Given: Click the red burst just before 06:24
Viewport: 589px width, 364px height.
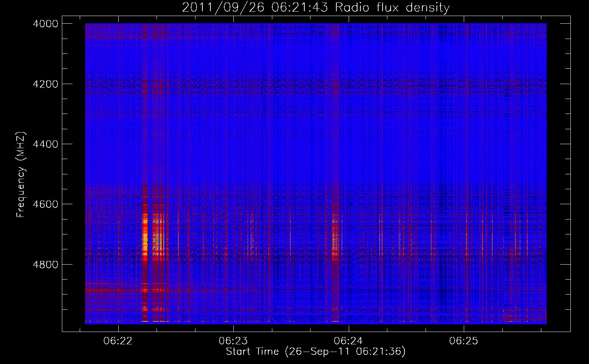Looking at the screenshot, I should coord(335,237).
